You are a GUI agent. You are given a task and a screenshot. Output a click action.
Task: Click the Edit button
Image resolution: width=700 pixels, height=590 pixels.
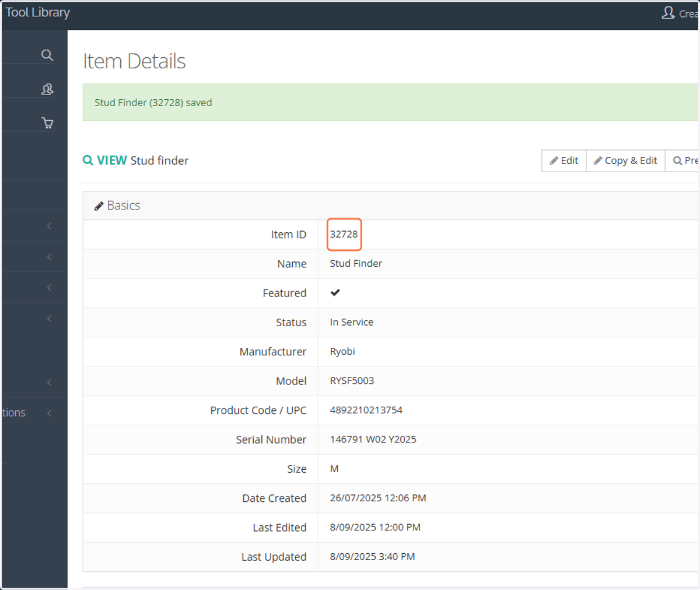(564, 160)
